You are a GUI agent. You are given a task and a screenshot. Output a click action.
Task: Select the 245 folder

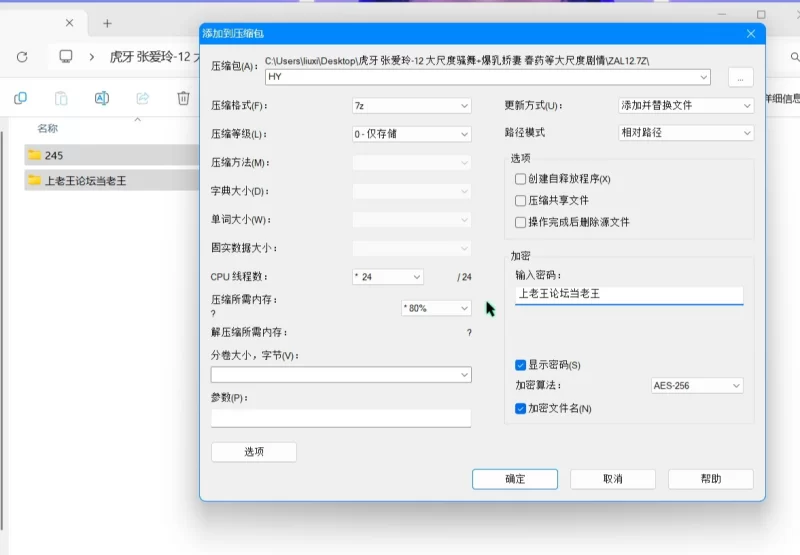(x=112, y=155)
